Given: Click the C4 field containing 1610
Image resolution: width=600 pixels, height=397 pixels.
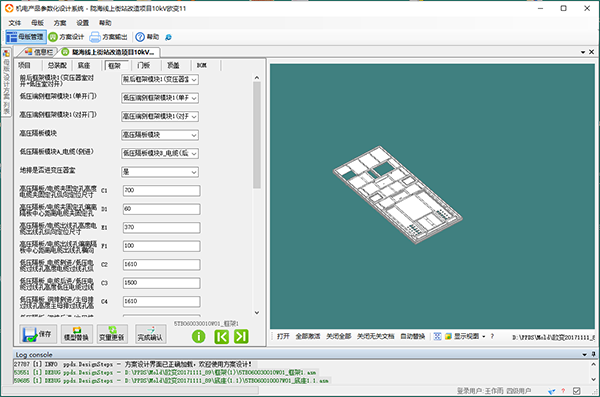Looking at the screenshot, I should click(161, 302).
